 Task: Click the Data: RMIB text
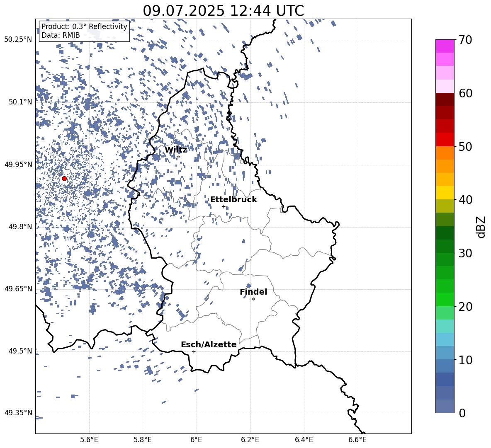click(61, 35)
